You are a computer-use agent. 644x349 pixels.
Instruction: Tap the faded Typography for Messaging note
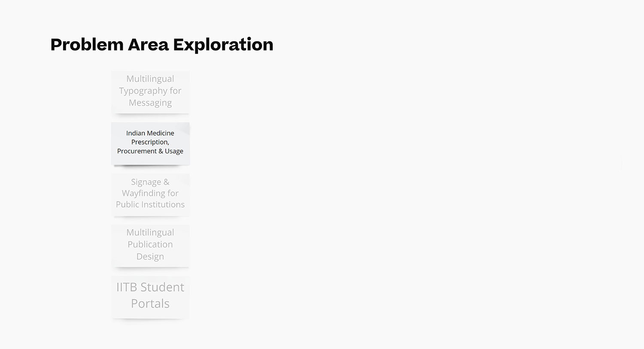150,91
